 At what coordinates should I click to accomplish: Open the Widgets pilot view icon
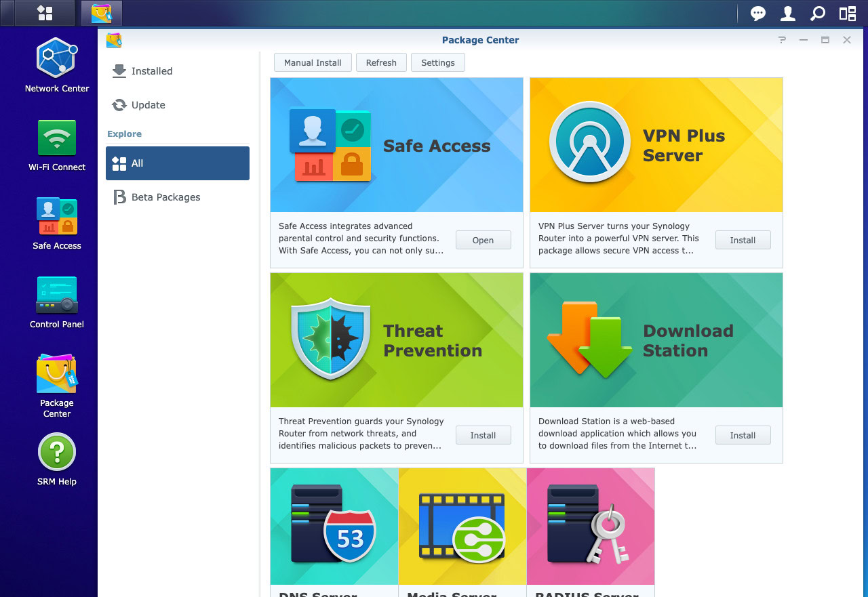[x=848, y=13]
